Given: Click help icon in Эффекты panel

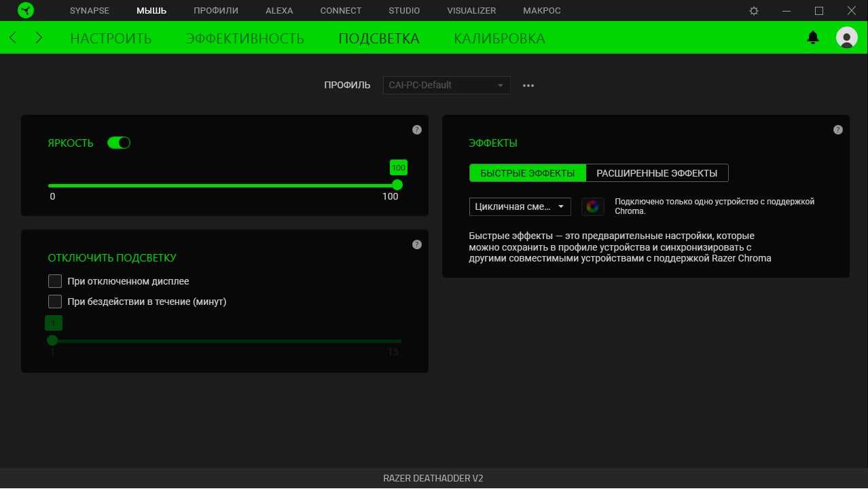Looking at the screenshot, I should coord(837,130).
